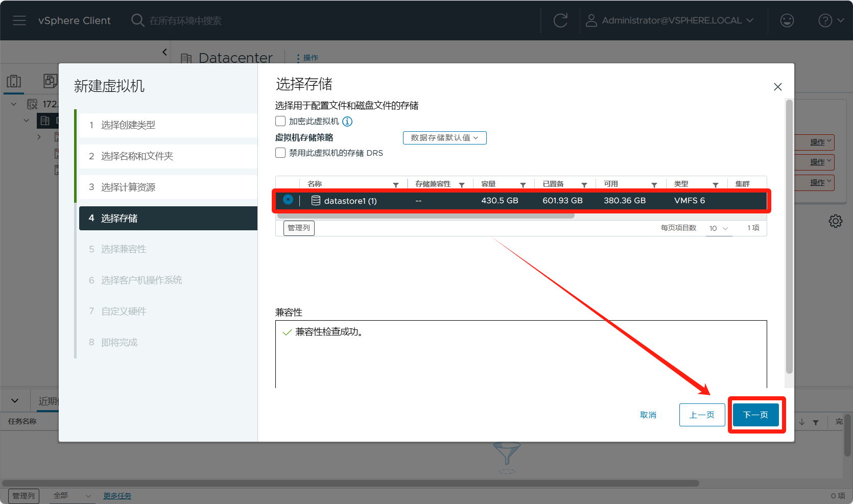Click the refresh icon in header
This screenshot has height=504, width=853.
tap(560, 20)
